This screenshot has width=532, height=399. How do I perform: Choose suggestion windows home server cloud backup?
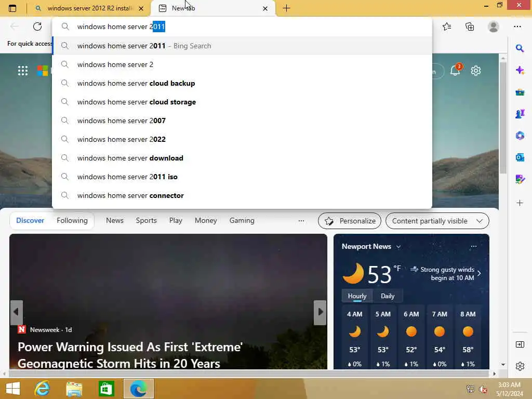pos(242,83)
